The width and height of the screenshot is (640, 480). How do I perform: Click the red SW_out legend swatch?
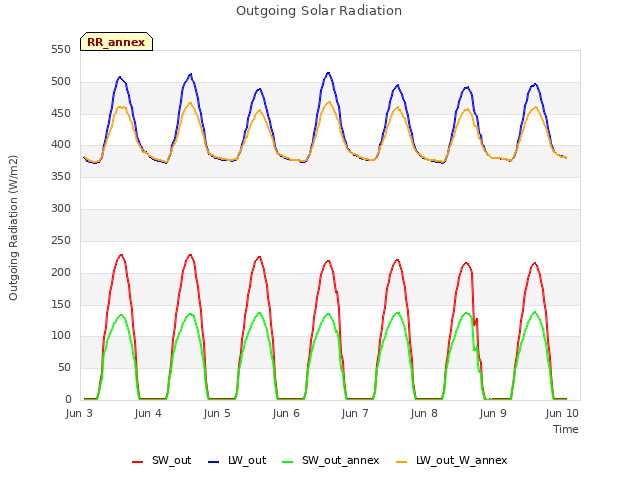point(138,462)
